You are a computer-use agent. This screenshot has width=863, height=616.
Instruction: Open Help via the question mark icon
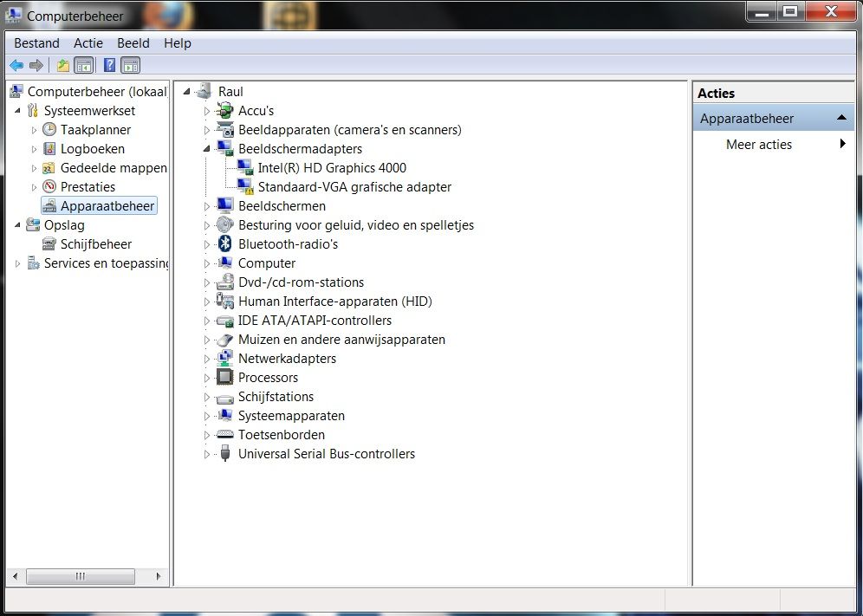tap(109, 66)
